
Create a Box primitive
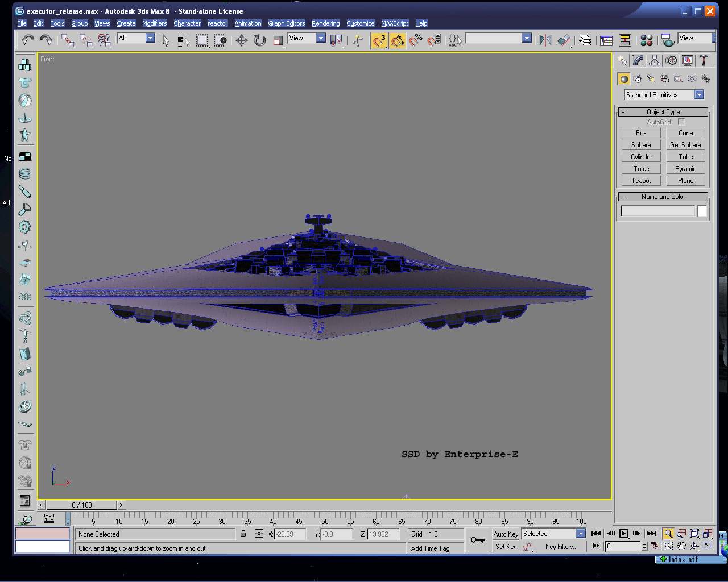pyautogui.click(x=641, y=133)
